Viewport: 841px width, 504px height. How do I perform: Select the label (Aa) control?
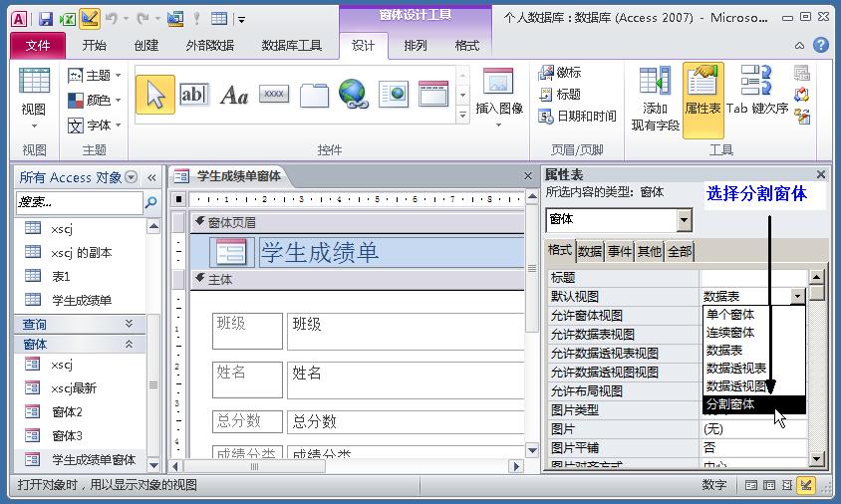(x=234, y=95)
